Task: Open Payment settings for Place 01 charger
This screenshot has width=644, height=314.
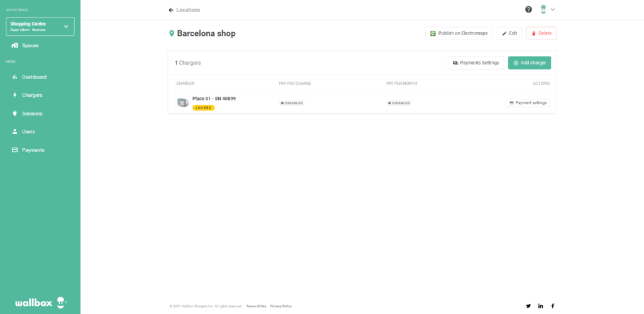Action: point(528,102)
